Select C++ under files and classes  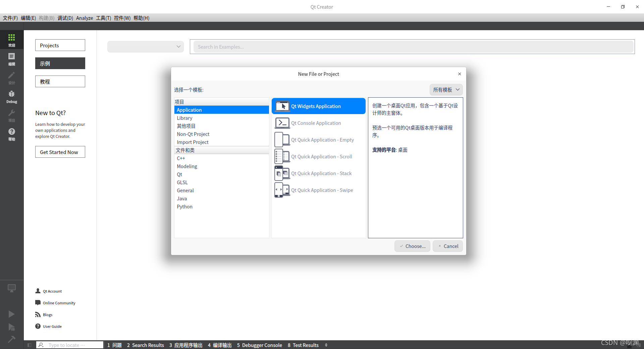222,158
